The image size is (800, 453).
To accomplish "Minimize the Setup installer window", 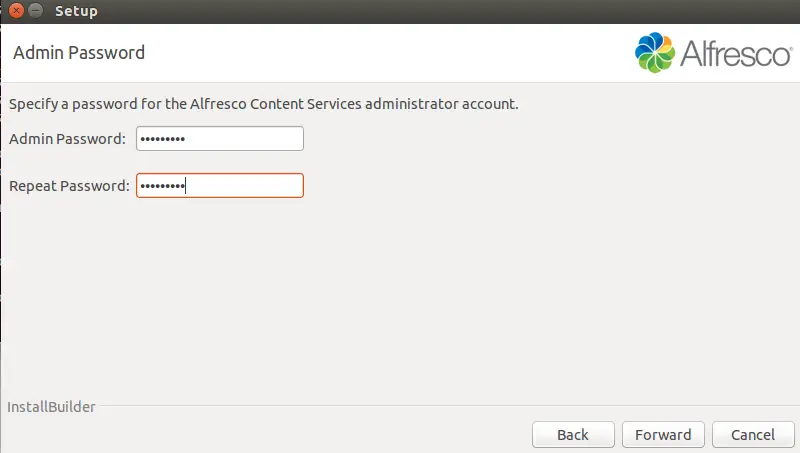I will pos(36,10).
